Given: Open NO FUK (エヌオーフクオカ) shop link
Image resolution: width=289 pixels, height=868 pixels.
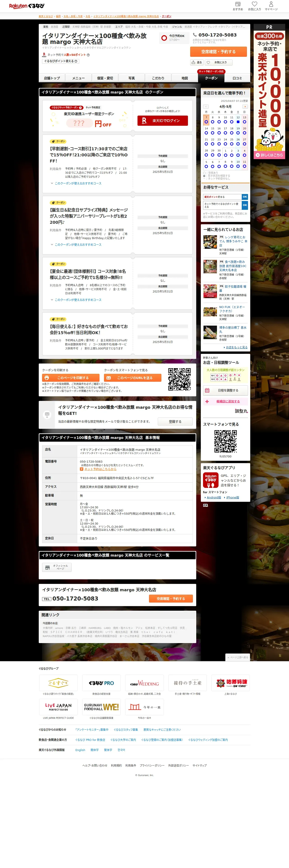Looking at the screenshot, I should click(x=232, y=309).
